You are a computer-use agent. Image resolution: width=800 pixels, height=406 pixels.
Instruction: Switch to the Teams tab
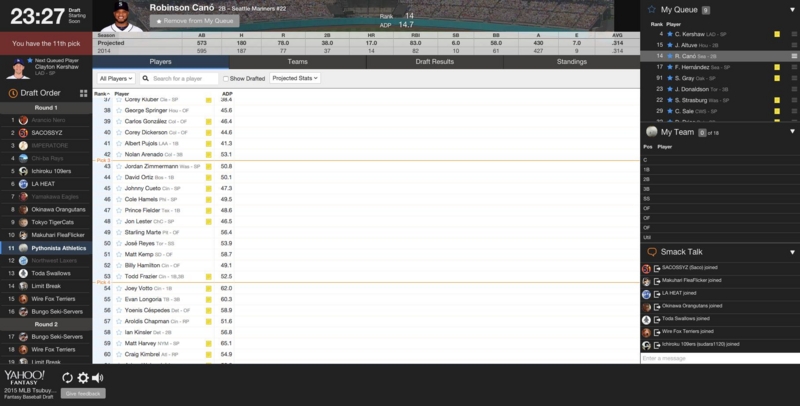(297, 62)
